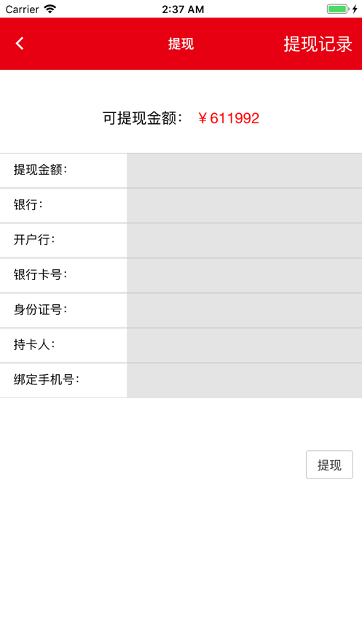Image resolution: width=362 pixels, height=644 pixels.
Task: Focus the 银行卡号 entry box
Action: pyautogui.click(x=244, y=276)
